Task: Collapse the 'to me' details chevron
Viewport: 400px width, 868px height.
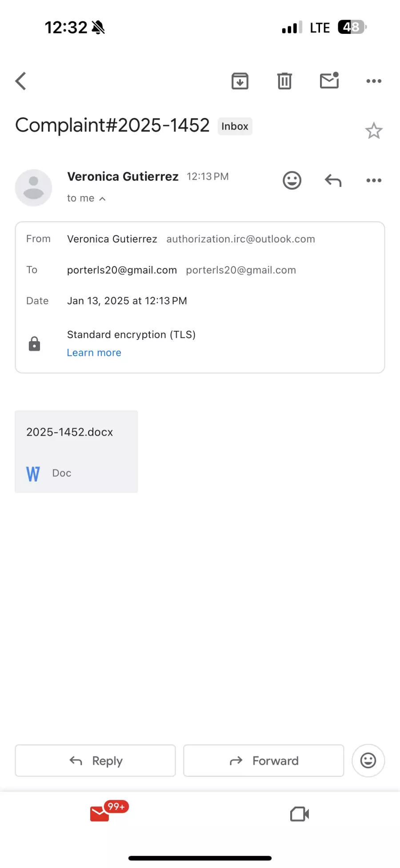Action: [x=102, y=199]
